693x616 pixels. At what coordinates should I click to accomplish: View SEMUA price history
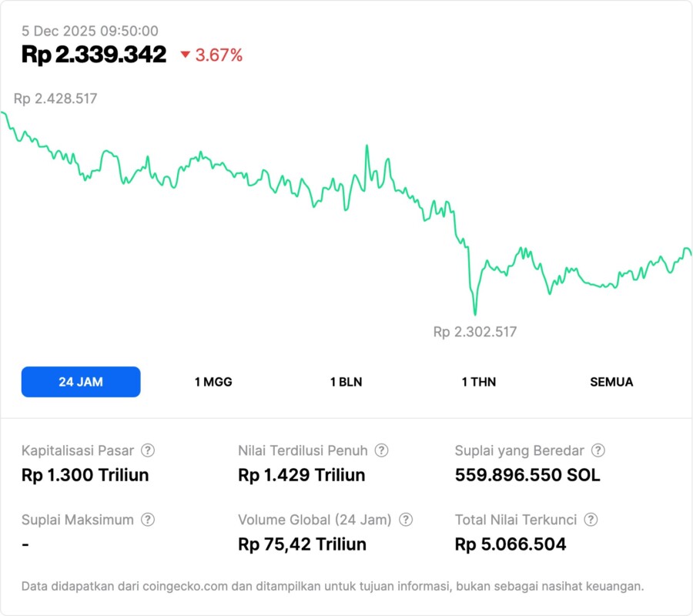click(611, 382)
